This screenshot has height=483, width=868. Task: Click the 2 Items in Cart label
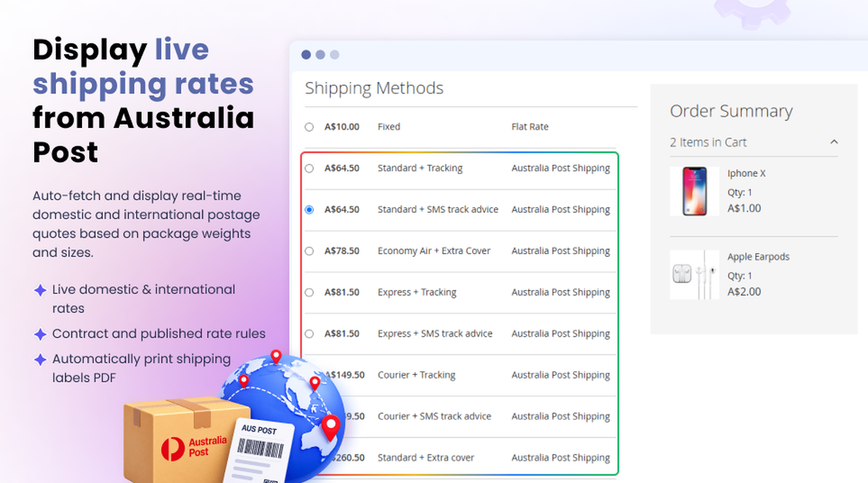coord(708,142)
